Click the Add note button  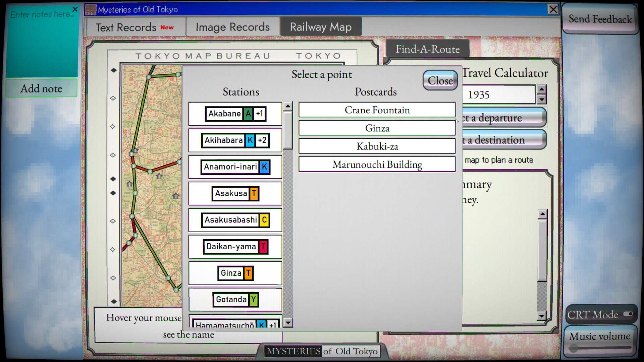click(x=41, y=88)
